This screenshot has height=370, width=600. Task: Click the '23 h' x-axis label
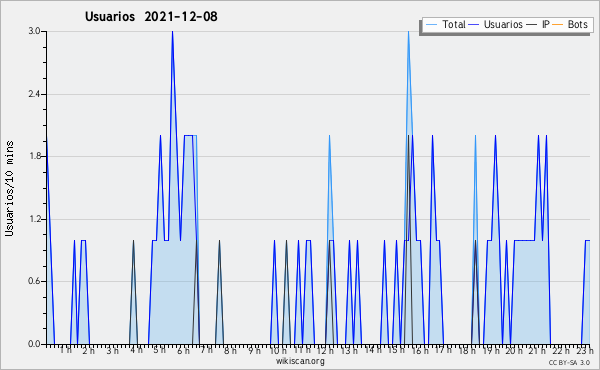pyautogui.click(x=585, y=350)
